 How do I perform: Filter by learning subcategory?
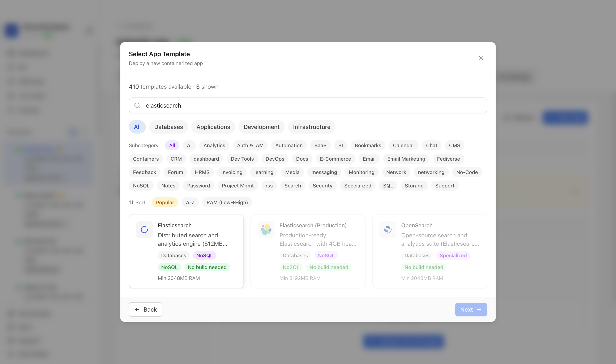(x=264, y=172)
